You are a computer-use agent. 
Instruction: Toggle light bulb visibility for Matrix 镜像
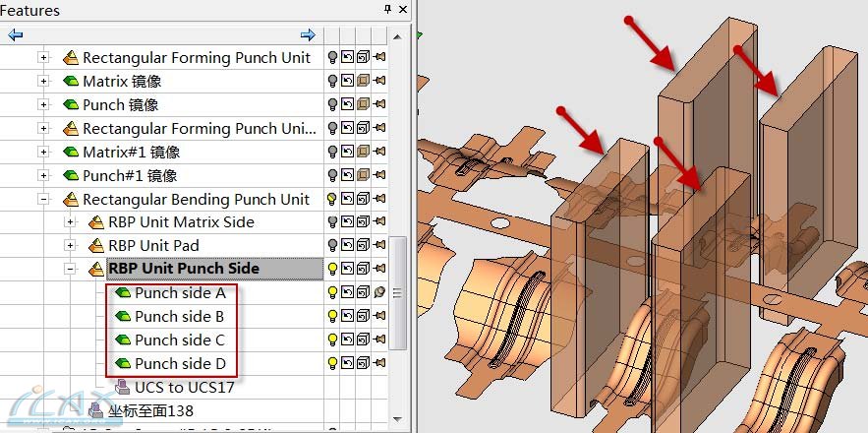[x=332, y=81]
